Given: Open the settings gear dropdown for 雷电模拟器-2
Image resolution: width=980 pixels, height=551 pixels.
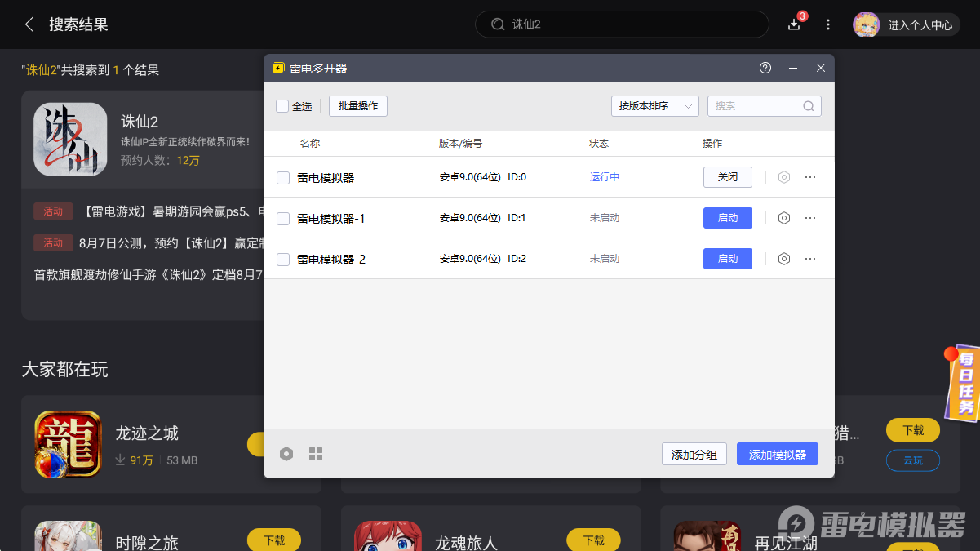Looking at the screenshot, I should [x=784, y=259].
